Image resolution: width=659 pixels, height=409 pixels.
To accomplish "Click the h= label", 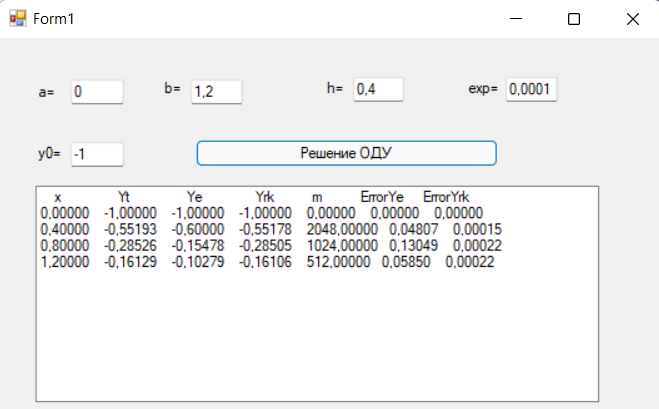I will coord(335,88).
